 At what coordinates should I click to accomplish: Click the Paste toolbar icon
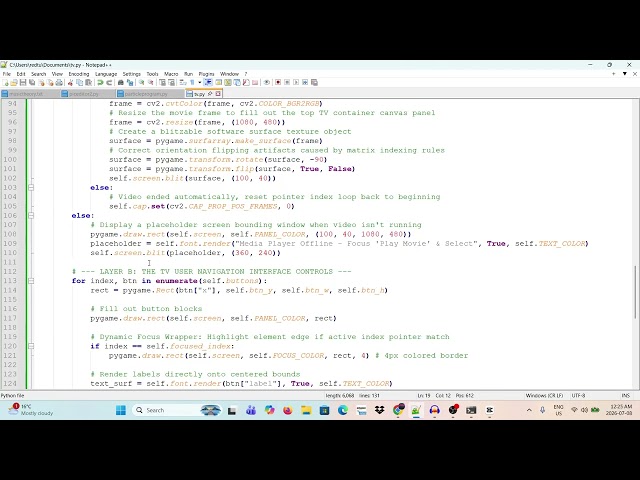click(x=88, y=82)
